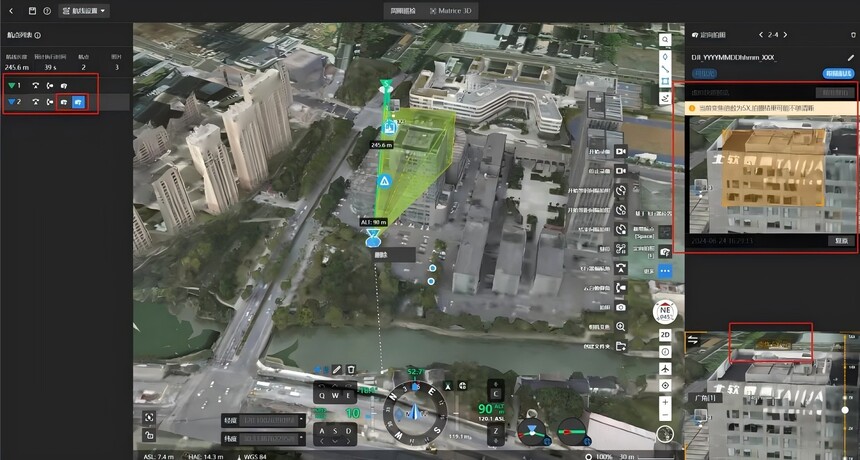The image size is (860, 460).
Task: Click the A key control
Action: click(x=321, y=431)
